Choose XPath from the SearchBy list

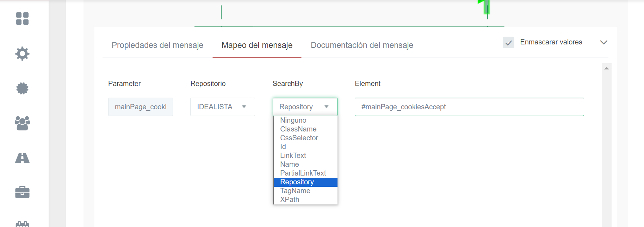click(290, 200)
